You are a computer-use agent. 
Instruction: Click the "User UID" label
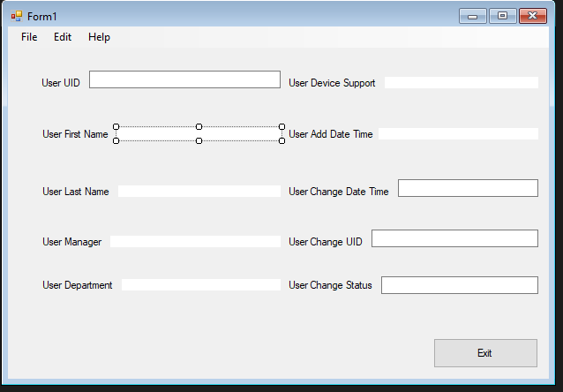pos(61,83)
